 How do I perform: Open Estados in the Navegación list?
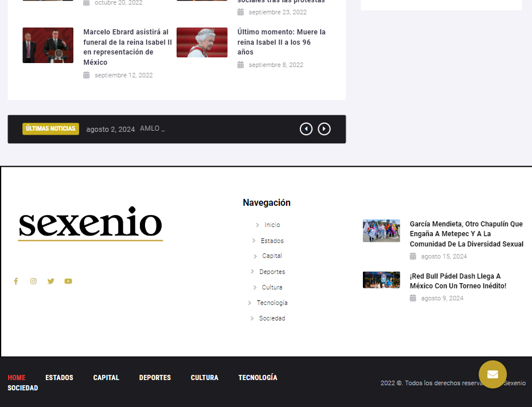(272, 241)
